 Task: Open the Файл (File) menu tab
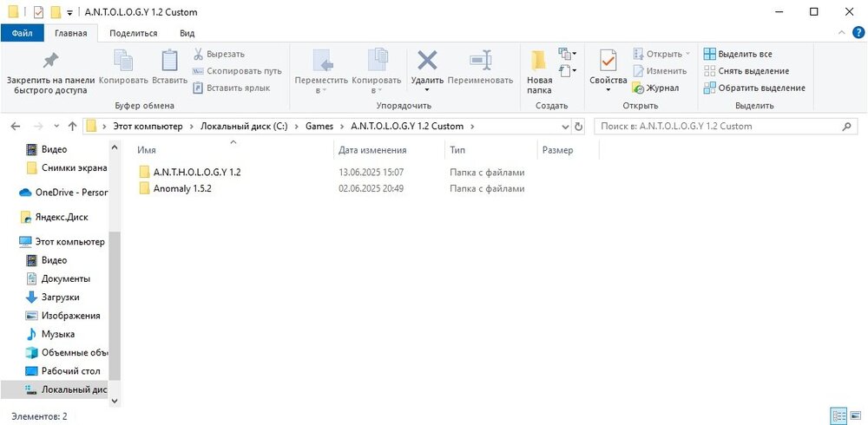(23, 33)
